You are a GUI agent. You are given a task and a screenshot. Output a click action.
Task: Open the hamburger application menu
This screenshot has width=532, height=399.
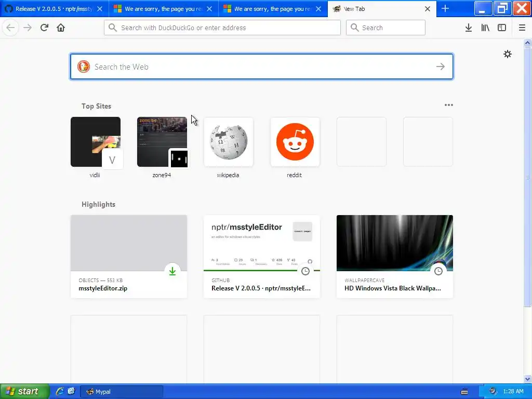click(x=522, y=28)
